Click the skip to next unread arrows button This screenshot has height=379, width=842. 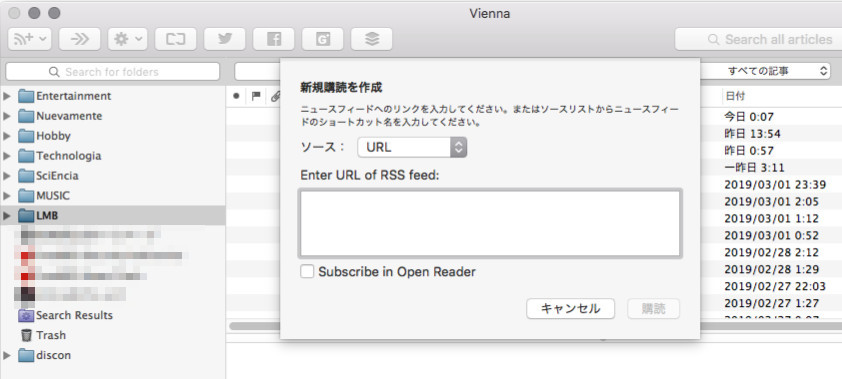coord(79,39)
